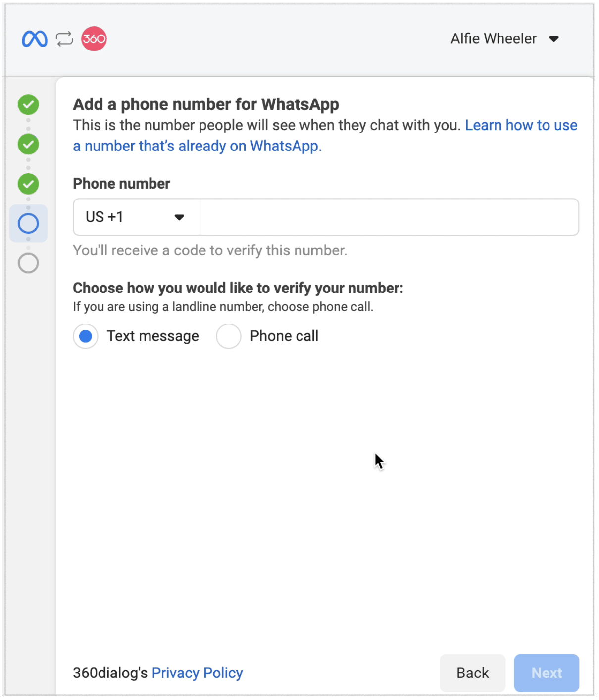
Task: Select the third completed step checkmark
Action: tap(28, 184)
